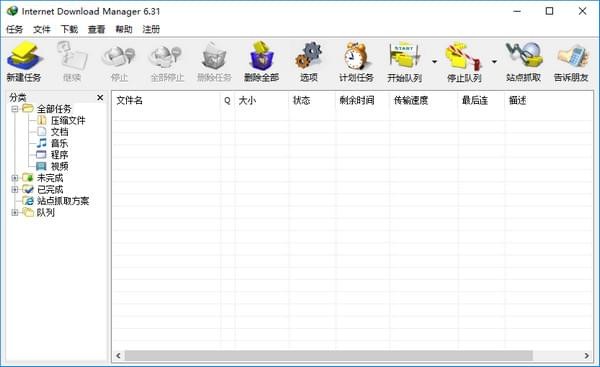Collapse the 全部任务 tree node
The image size is (600, 367).
[x=15, y=109]
